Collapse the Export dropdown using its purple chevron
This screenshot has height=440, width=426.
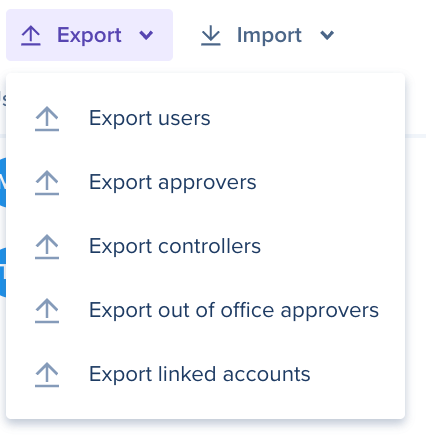pos(146,35)
